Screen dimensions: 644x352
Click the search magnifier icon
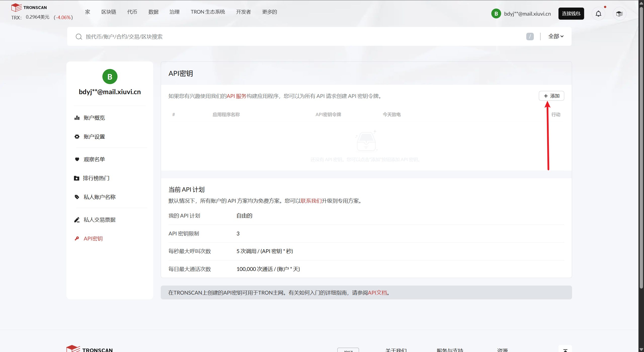point(79,37)
